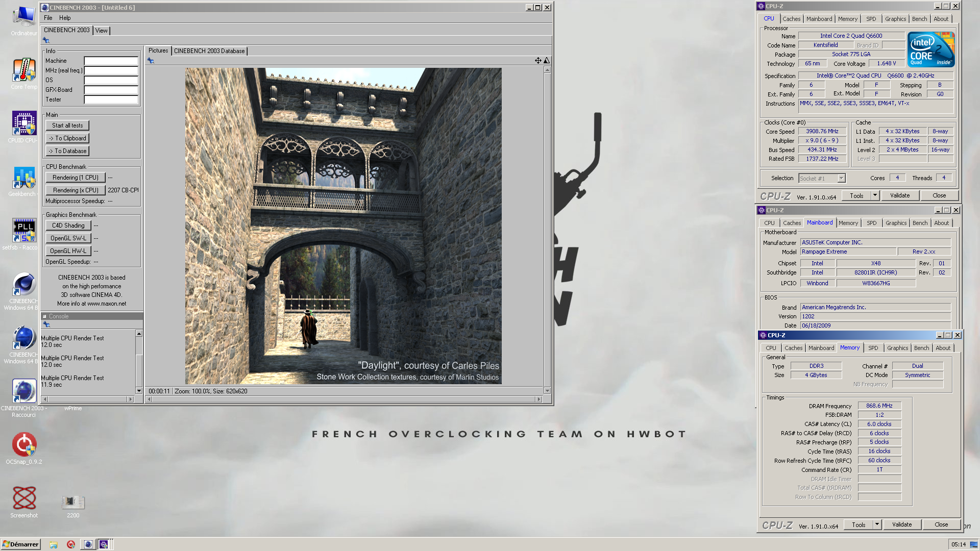The height and width of the screenshot is (551, 980).
Task: Select the Pictures tab
Action: pos(158,51)
